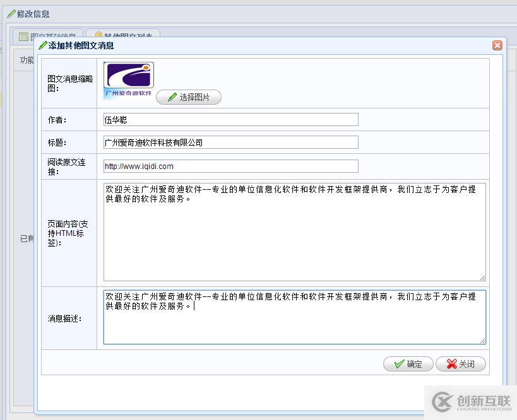
Task: Click the thumbnail image of 广州爱奇迪软件
Action: [x=129, y=81]
